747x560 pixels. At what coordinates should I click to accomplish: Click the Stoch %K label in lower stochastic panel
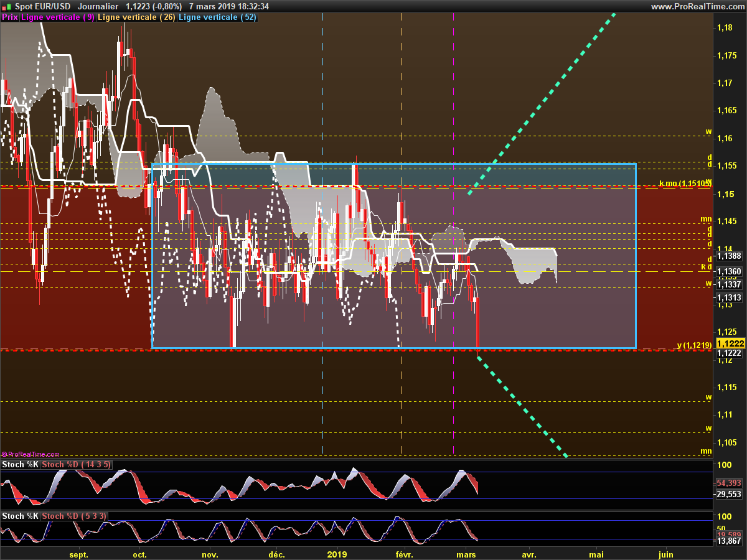tap(19, 516)
